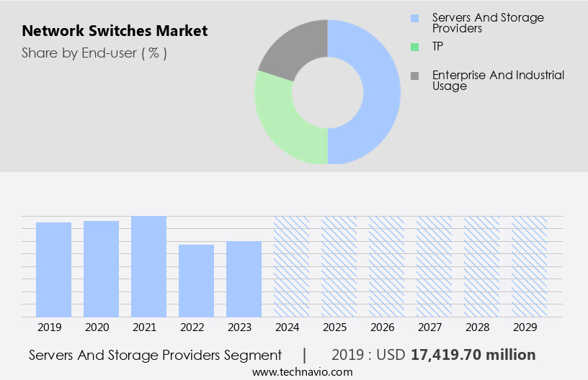
Task: Open the www.technavio.com link
Action: pos(302,372)
